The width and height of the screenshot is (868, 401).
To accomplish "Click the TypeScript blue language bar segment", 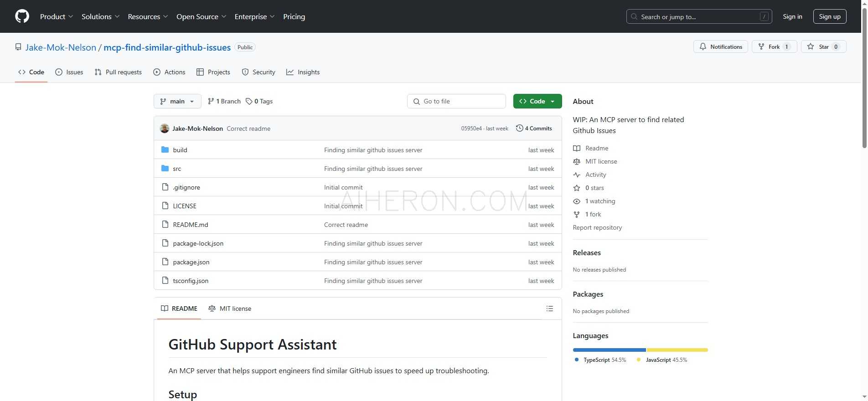I will 610,350.
